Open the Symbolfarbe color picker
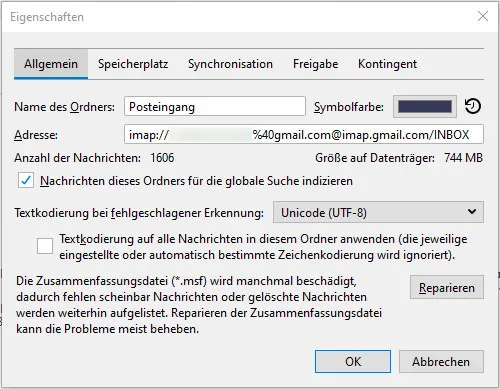The height and width of the screenshot is (389, 500). coord(425,107)
